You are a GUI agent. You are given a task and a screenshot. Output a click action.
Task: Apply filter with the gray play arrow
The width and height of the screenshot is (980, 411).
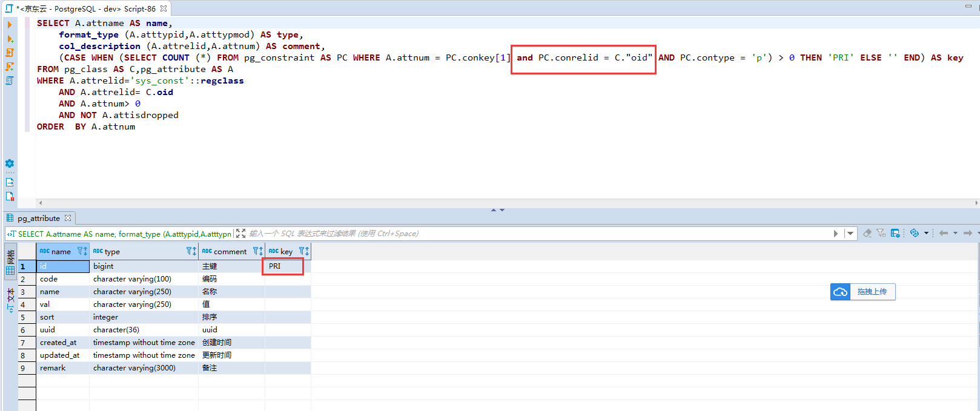click(836, 234)
